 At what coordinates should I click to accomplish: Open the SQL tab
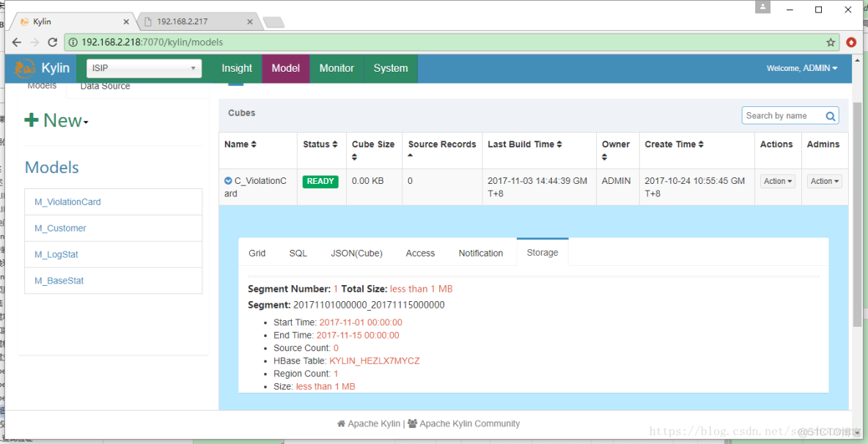(x=298, y=254)
